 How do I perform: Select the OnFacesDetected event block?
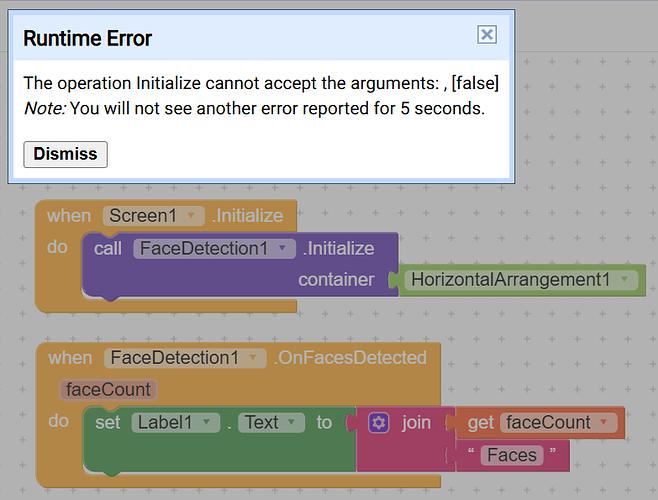click(70, 358)
